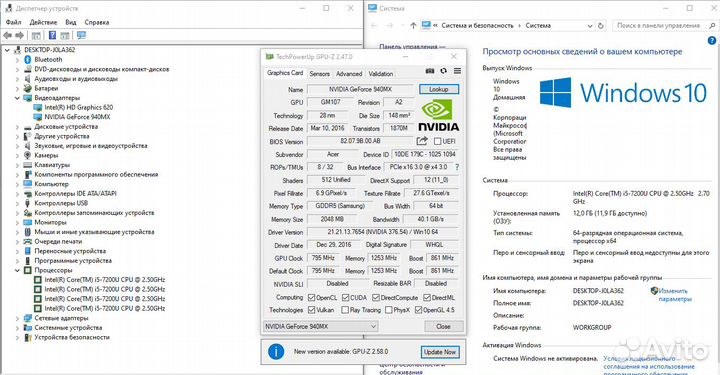Click the Update Now button
The height and width of the screenshot is (375, 720).
point(440,352)
